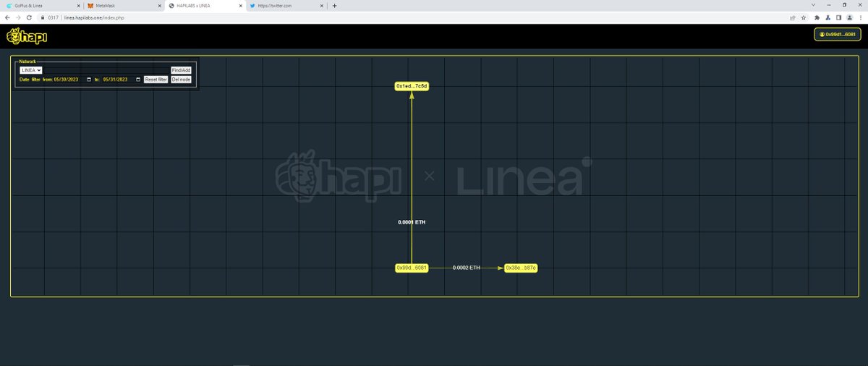Open Chrome extensions puzzle icon
The image size is (868, 366).
[817, 17]
